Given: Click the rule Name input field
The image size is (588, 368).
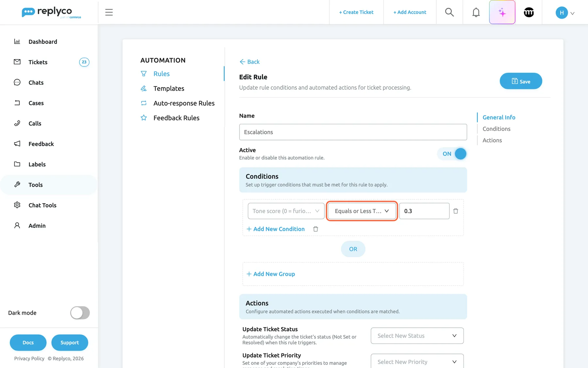Looking at the screenshot, I should 353,132.
